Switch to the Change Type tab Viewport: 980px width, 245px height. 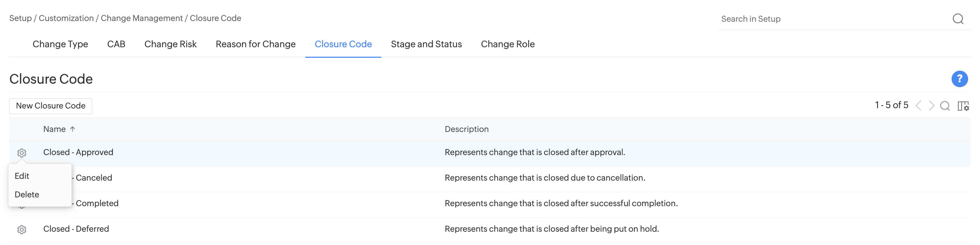tap(60, 44)
